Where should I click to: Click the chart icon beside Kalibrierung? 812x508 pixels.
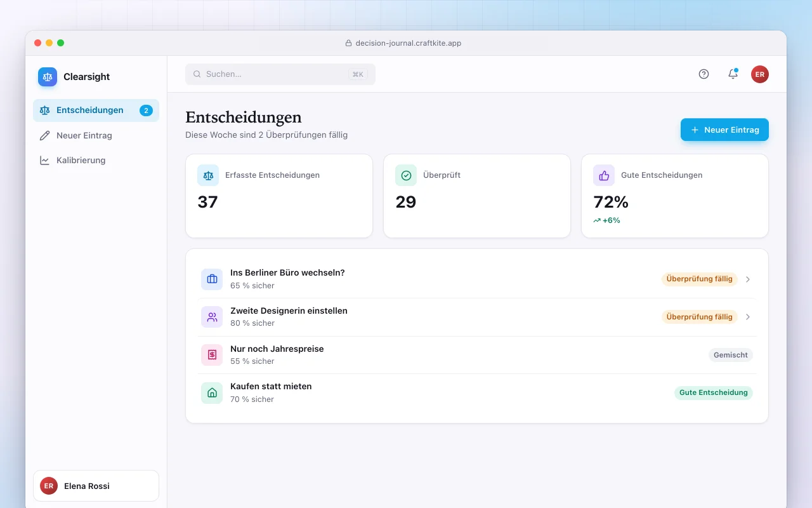coord(44,161)
